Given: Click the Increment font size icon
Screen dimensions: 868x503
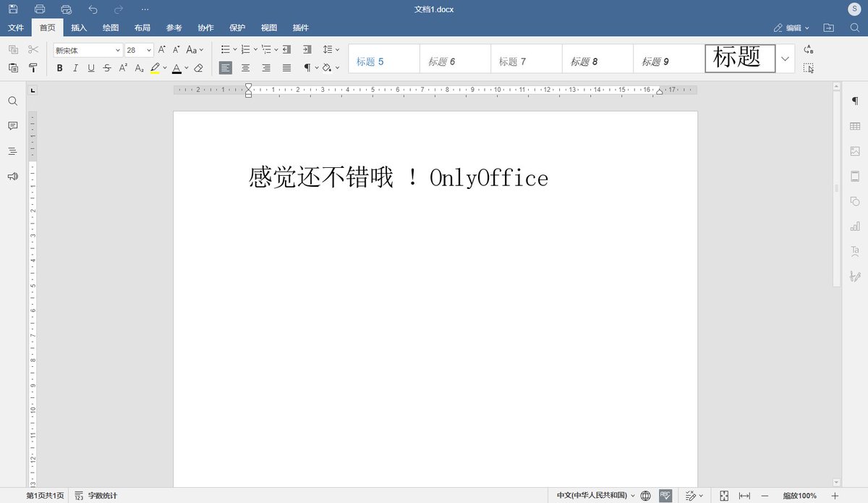Looking at the screenshot, I should click(x=162, y=49).
